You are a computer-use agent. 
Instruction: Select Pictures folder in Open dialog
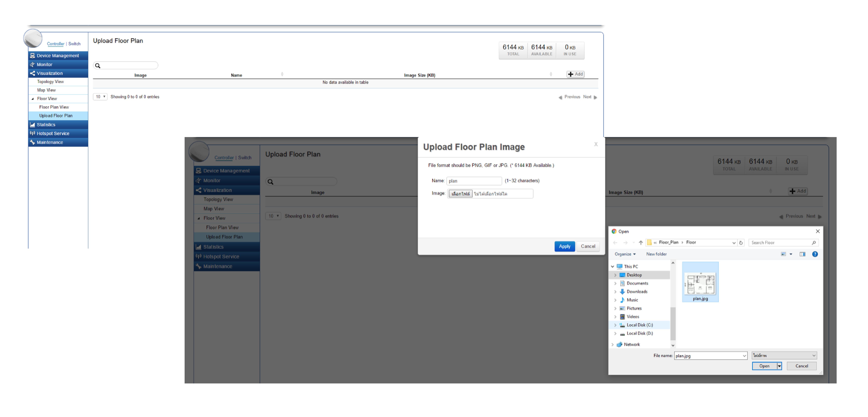(x=634, y=308)
